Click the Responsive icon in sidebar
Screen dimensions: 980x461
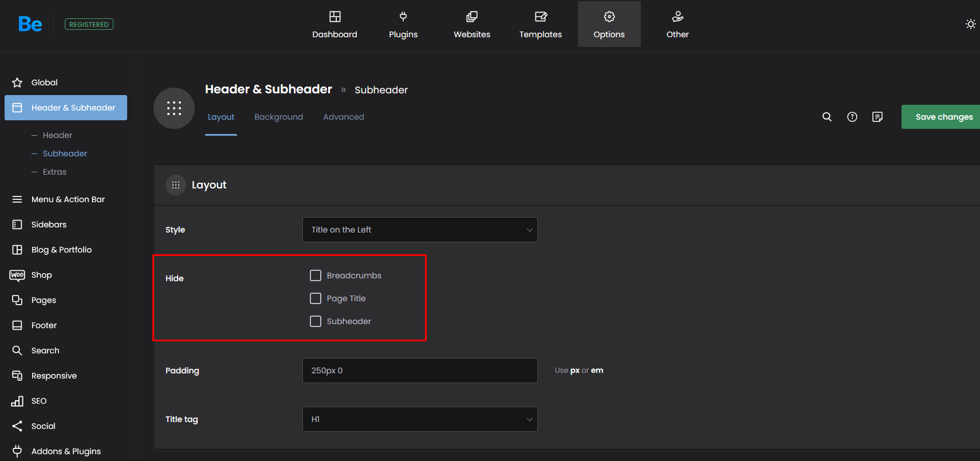coord(17,376)
